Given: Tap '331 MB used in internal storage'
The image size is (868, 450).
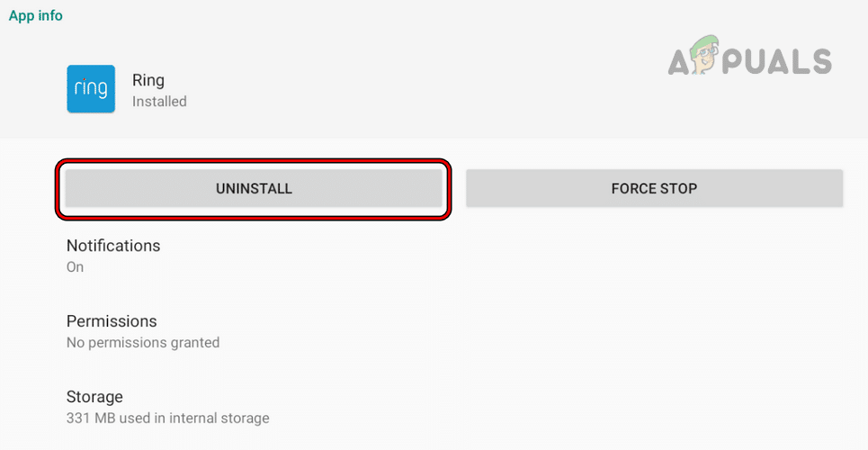Looking at the screenshot, I should point(167,418).
